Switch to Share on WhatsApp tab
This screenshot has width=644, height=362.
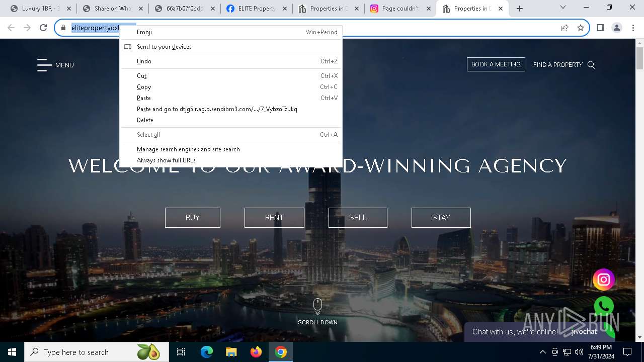[x=112, y=9]
